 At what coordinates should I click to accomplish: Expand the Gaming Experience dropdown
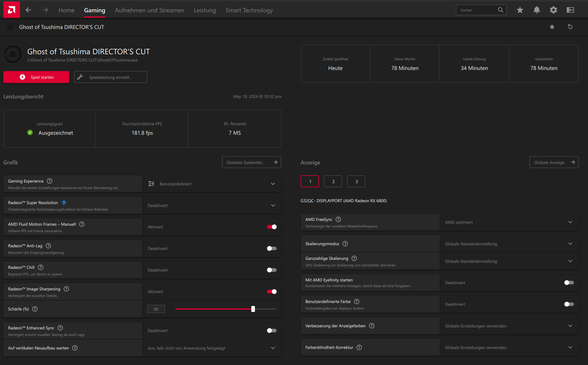pos(273,184)
